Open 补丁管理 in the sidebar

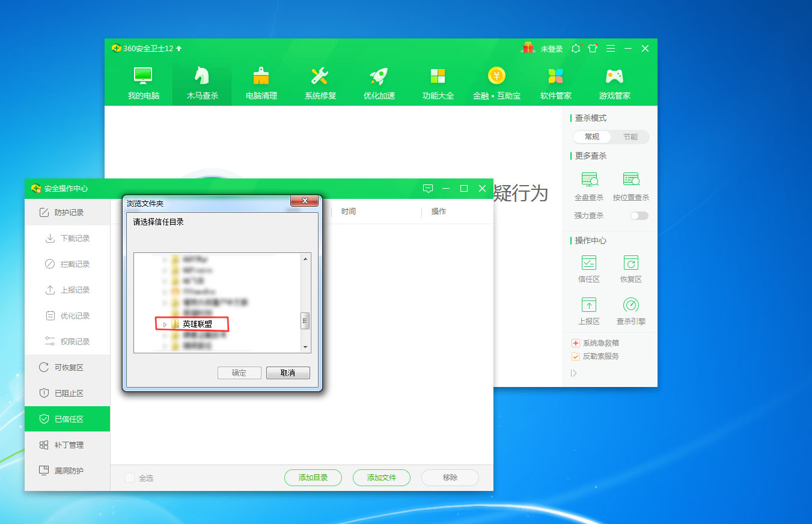(x=67, y=445)
